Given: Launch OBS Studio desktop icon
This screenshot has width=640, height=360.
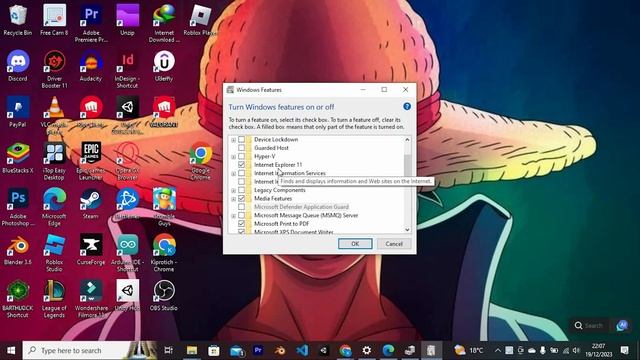Looking at the screenshot, I should 164,296.
